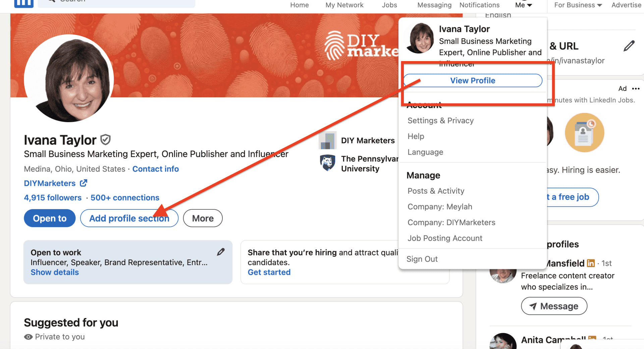Click the verified badge next to Ivana Taylor
644x349 pixels.
pyautogui.click(x=105, y=140)
